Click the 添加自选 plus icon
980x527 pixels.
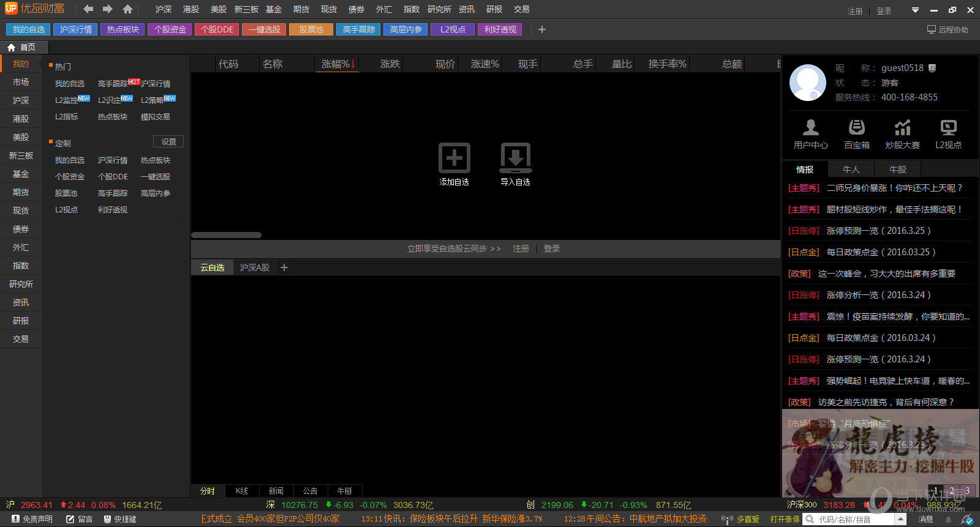[454, 158]
